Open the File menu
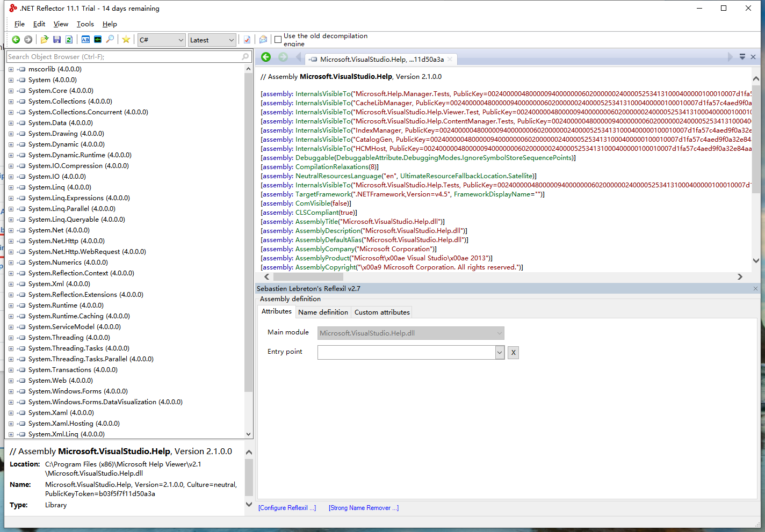This screenshot has height=532, width=765. (19, 24)
